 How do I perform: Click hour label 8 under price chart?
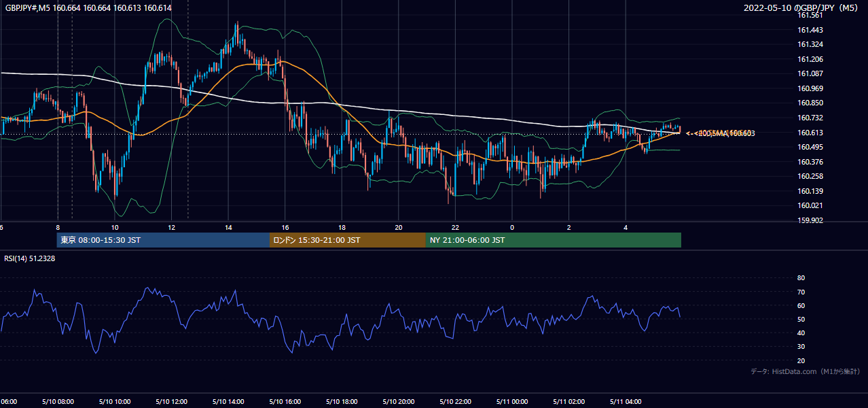[x=58, y=228]
